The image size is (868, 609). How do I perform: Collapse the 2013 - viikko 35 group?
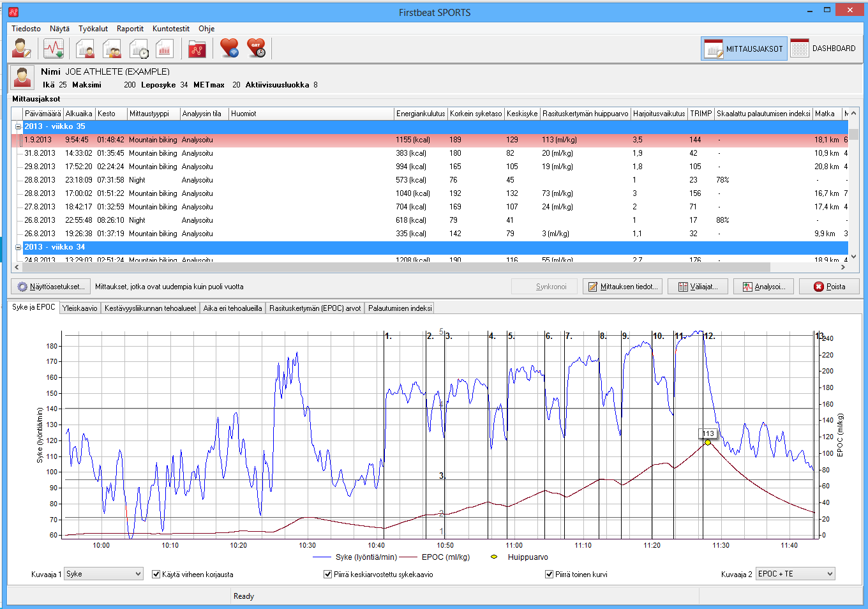[18, 126]
